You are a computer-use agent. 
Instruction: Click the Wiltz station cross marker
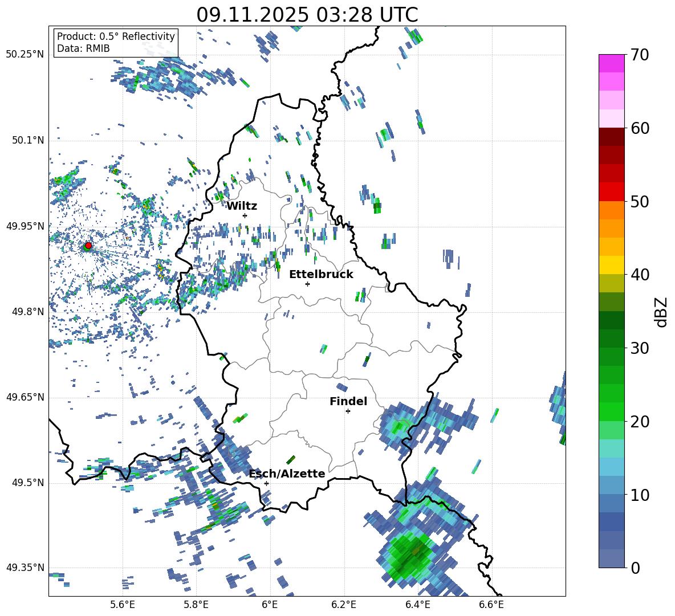tap(245, 215)
